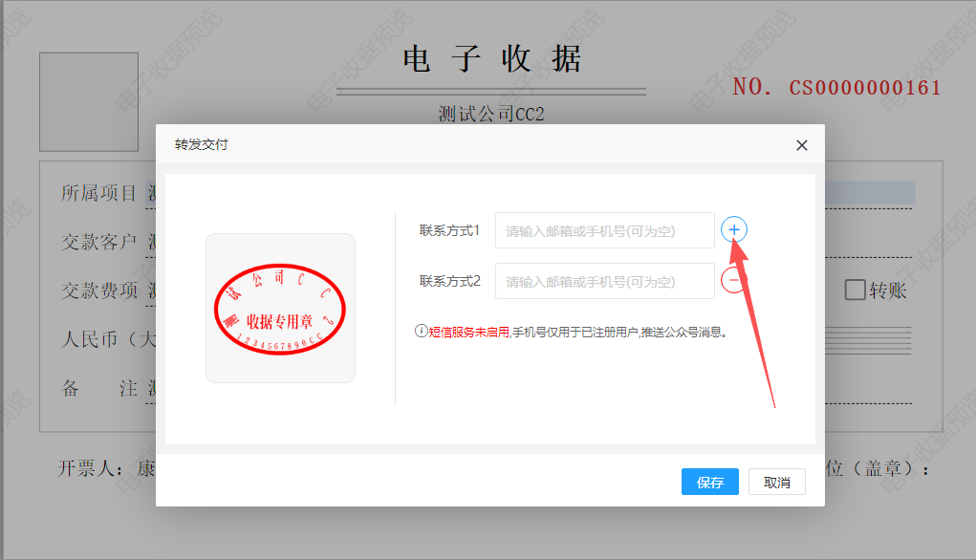Focus the 联系方式1 input field
The width and height of the screenshot is (976, 560).
pyautogui.click(x=604, y=230)
